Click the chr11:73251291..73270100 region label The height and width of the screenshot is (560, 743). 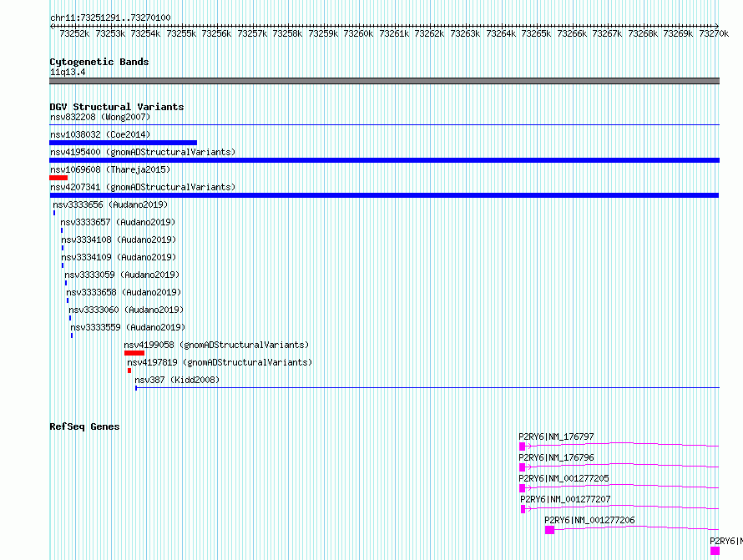click(x=110, y=18)
